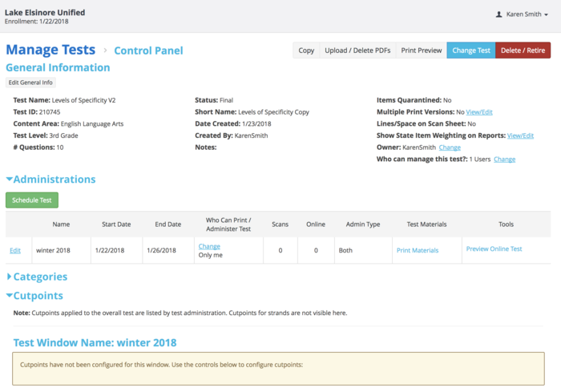Click Edit General Info button
The width and height of the screenshot is (561, 392).
click(30, 83)
